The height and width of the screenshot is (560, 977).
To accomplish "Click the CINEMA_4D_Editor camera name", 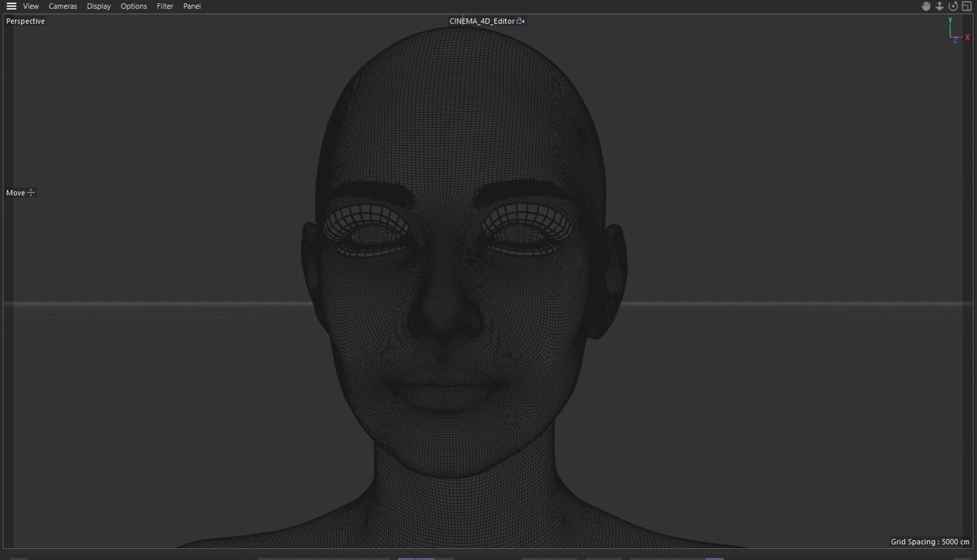I will click(x=482, y=21).
